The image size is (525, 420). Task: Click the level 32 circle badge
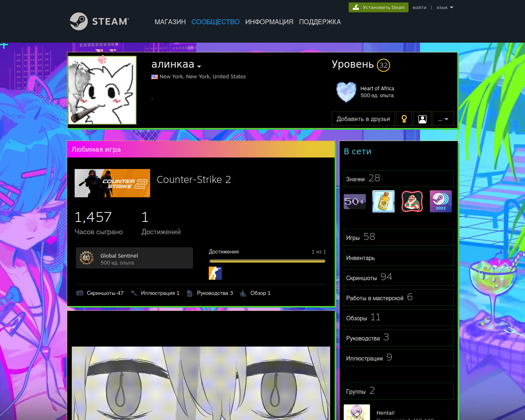(x=383, y=65)
